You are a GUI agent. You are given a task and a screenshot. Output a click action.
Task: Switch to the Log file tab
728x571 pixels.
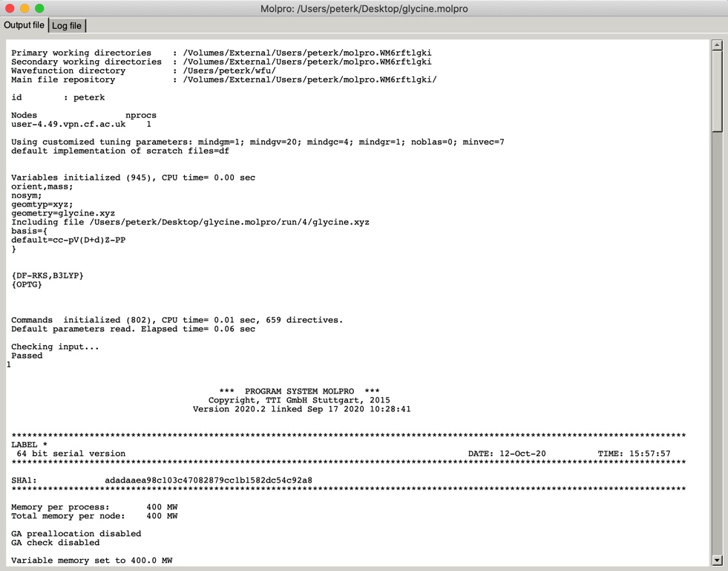pos(67,25)
